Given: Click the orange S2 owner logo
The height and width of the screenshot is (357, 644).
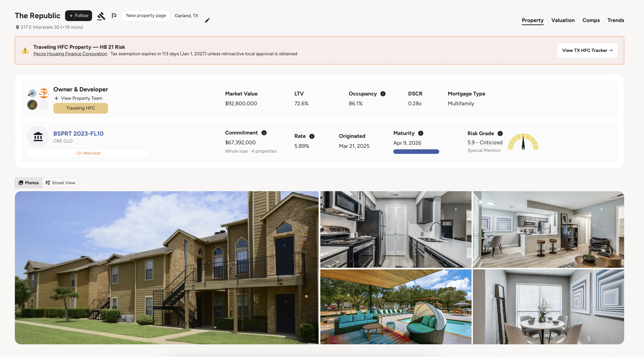Looking at the screenshot, I should [44, 93].
